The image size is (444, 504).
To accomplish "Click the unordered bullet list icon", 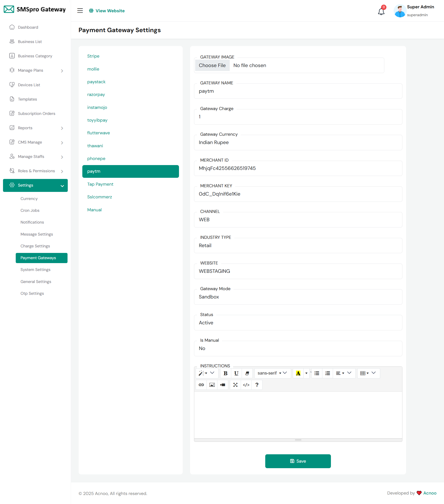I will click(317, 373).
